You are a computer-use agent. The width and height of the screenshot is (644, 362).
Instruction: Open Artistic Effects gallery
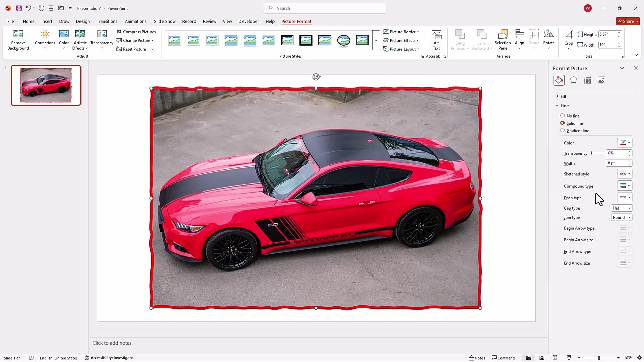click(x=80, y=40)
